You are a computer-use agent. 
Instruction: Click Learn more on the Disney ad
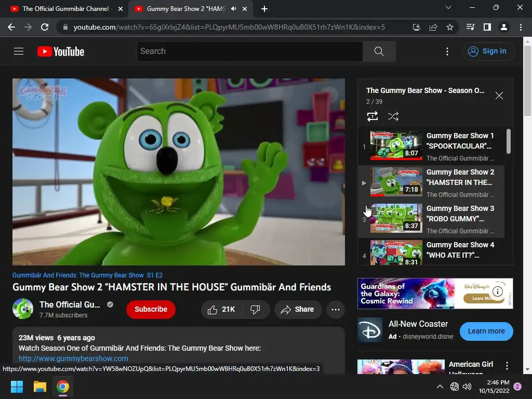pos(486,331)
